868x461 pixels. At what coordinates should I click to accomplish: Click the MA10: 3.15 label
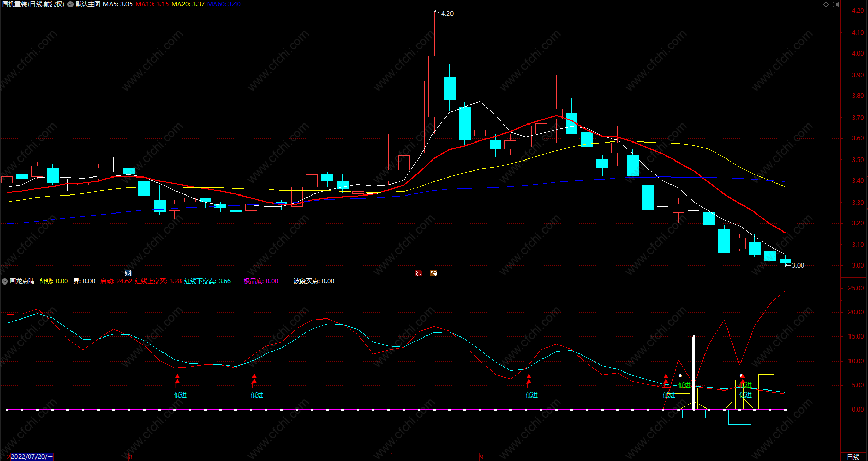pyautogui.click(x=152, y=4)
